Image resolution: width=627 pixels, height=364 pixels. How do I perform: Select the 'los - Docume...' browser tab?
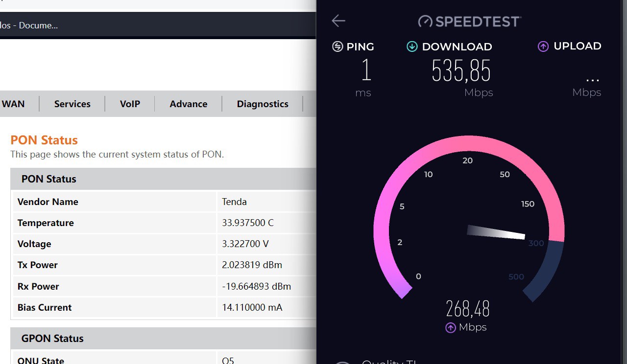(29, 25)
